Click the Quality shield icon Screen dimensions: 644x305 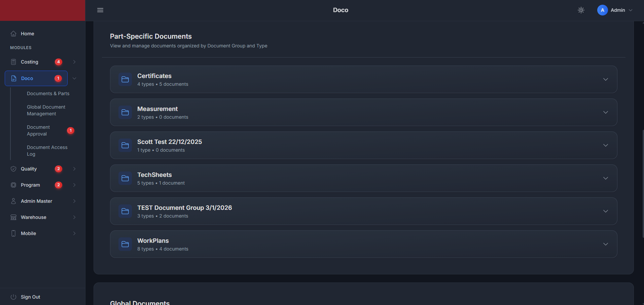click(13, 169)
